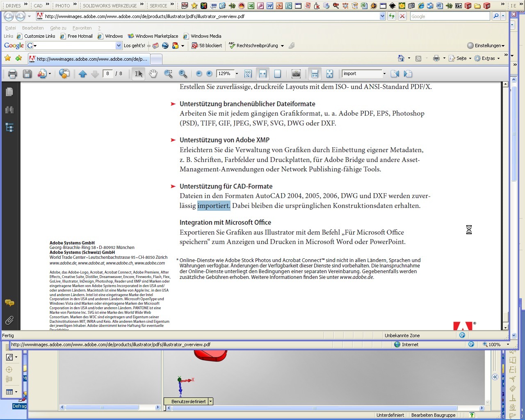Pick the marquee zoom tool
Image resolution: width=525 pixels, height=420 pixels.
[x=168, y=74]
